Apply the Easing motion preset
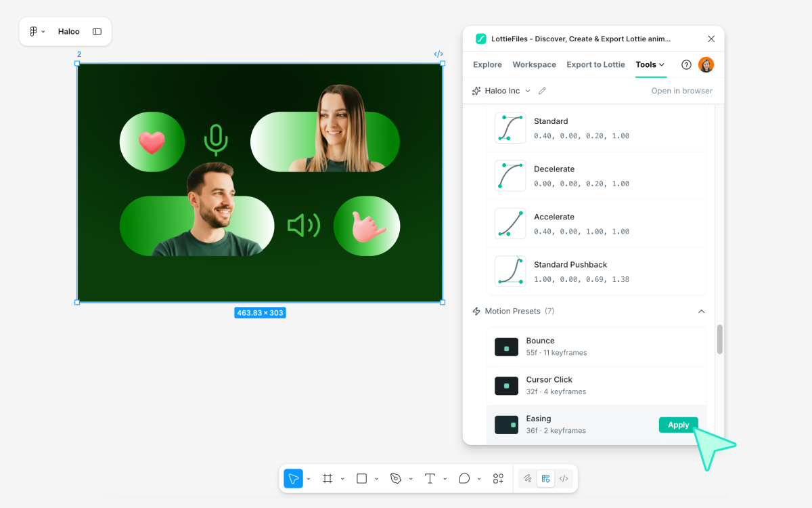The width and height of the screenshot is (812, 508). [x=678, y=425]
